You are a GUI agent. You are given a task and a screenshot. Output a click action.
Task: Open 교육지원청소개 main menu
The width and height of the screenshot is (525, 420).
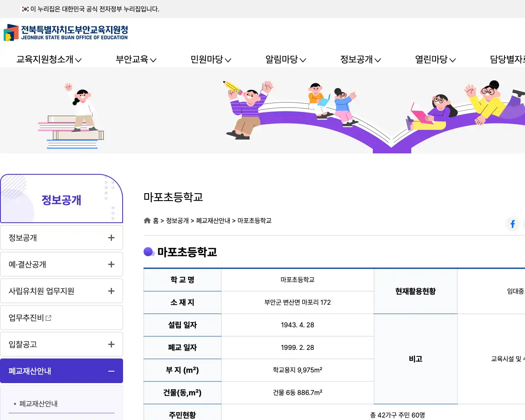pyautogui.click(x=49, y=59)
